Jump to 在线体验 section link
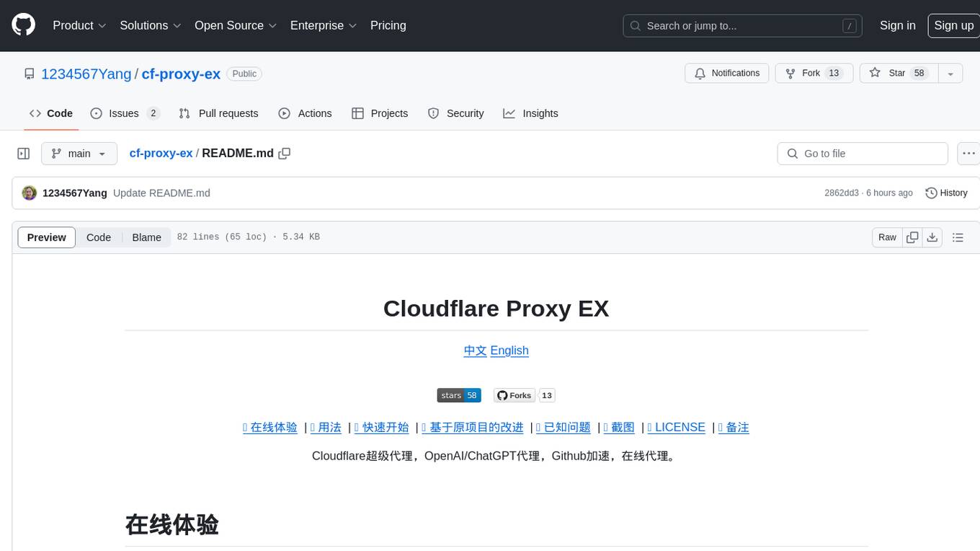The width and height of the screenshot is (980, 551). 270,427
